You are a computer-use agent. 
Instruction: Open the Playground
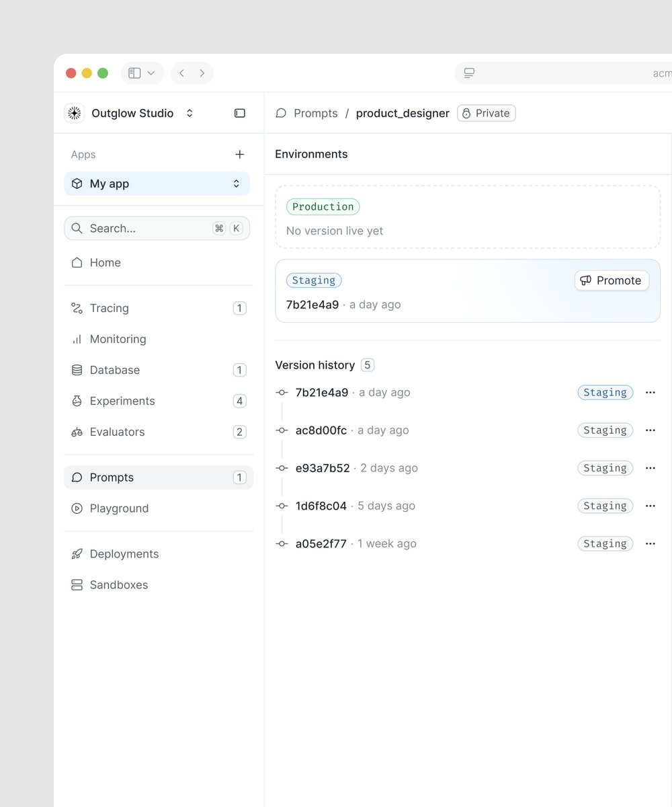[159, 508]
